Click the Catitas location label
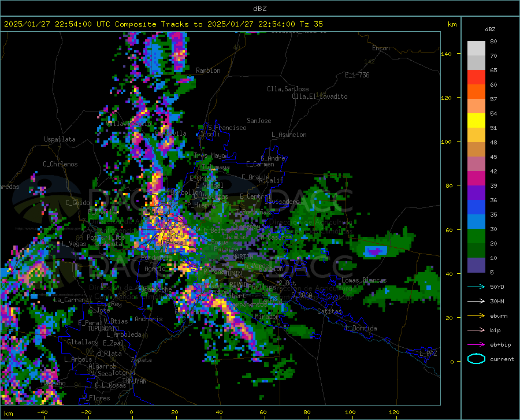 click(329, 311)
